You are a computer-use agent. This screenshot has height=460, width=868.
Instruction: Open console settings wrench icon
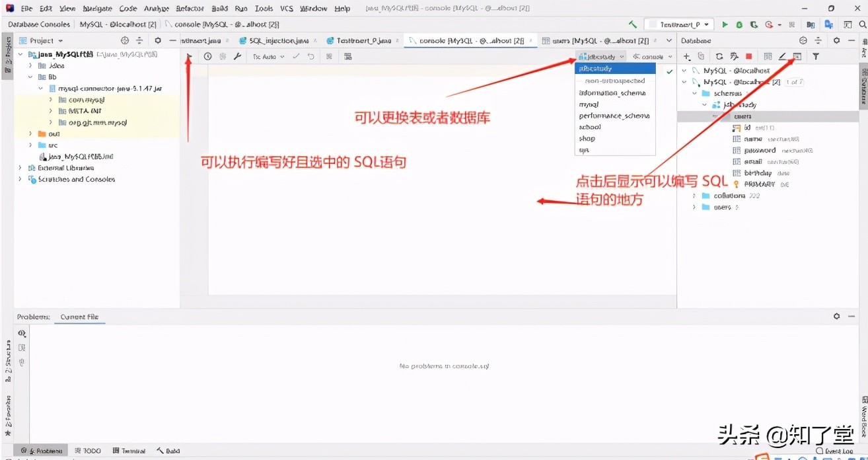tap(237, 57)
